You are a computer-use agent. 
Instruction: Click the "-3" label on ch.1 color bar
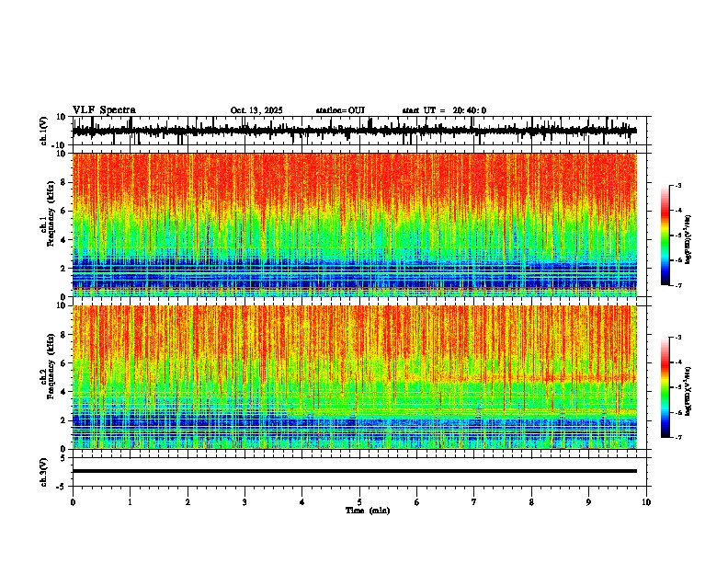[x=677, y=185]
